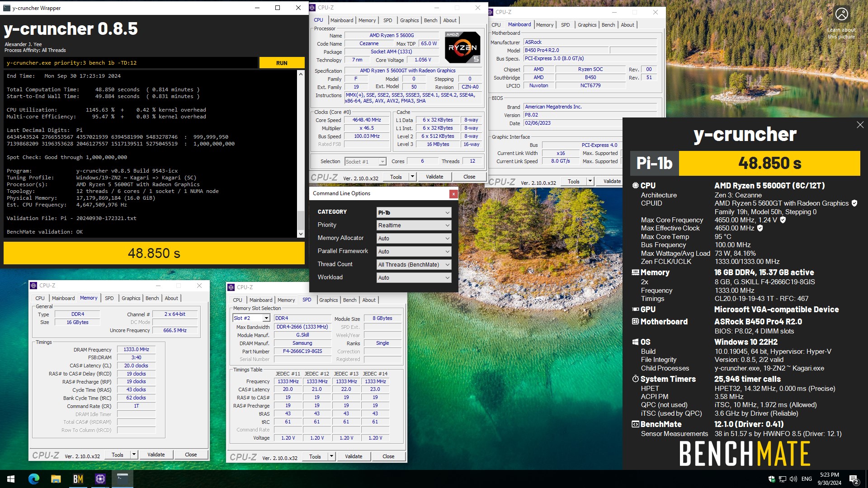This screenshot has height=488, width=868.
Task: Click the y-cruncher console scrollbar down arrow
Action: 301,234
